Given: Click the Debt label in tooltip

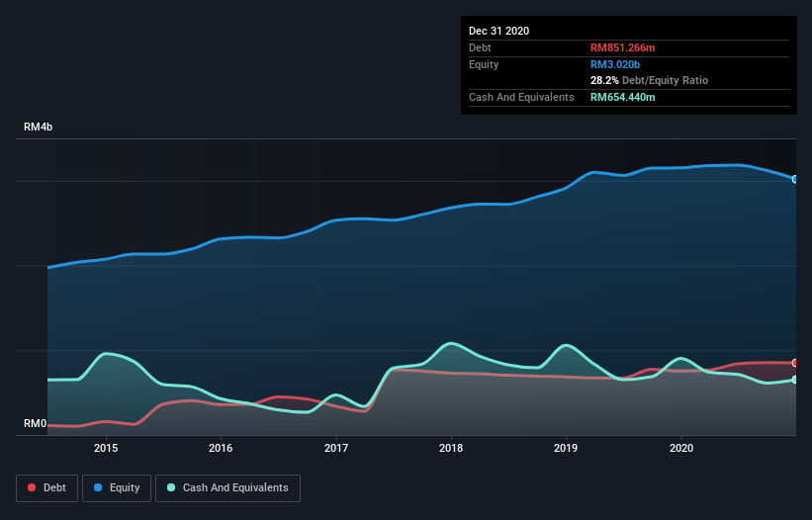Looking at the screenshot, I should pos(480,47).
